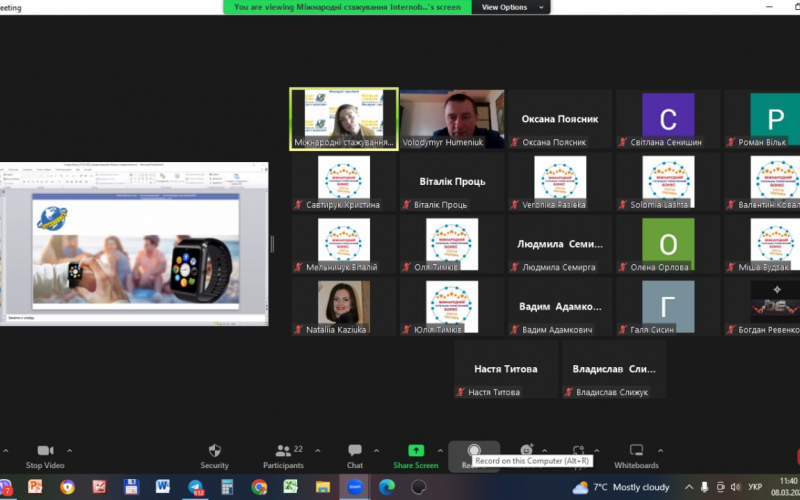The height and width of the screenshot is (500, 800).
Task: Click the Veronika Pasieka participant tile
Action: tap(560, 182)
